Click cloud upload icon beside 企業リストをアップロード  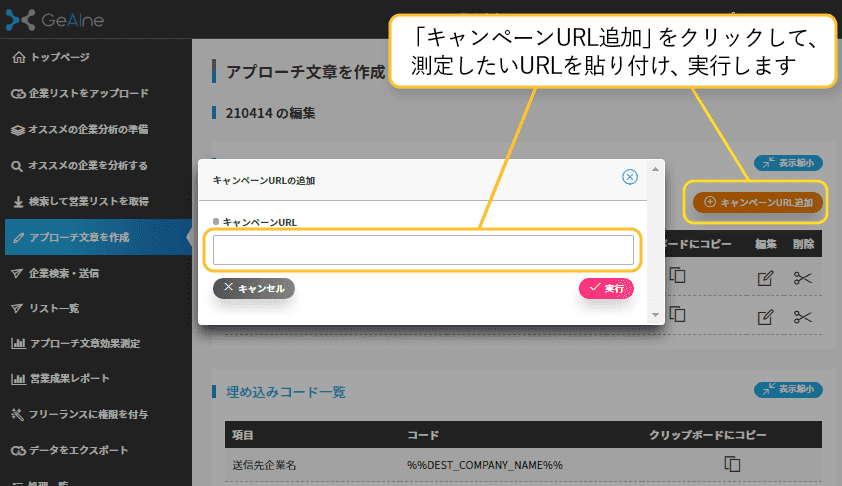(x=18, y=93)
